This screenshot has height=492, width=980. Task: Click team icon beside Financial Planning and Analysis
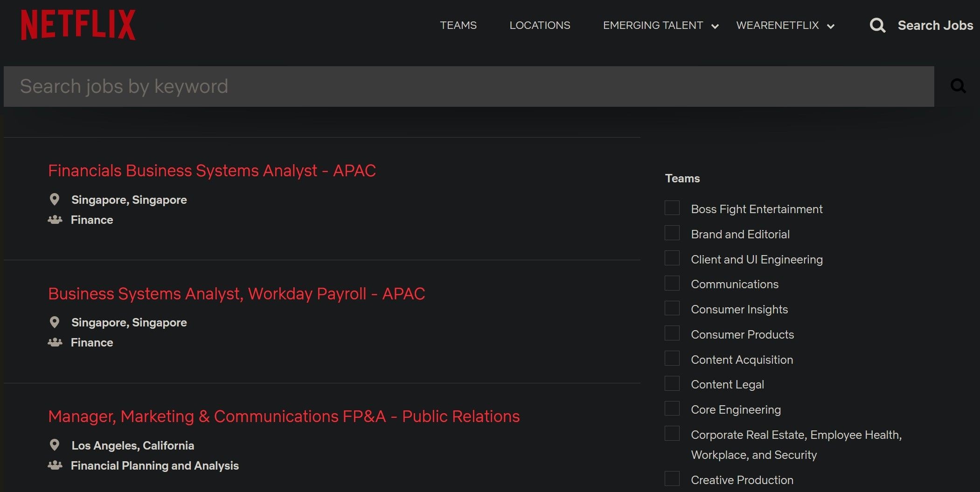coord(55,465)
